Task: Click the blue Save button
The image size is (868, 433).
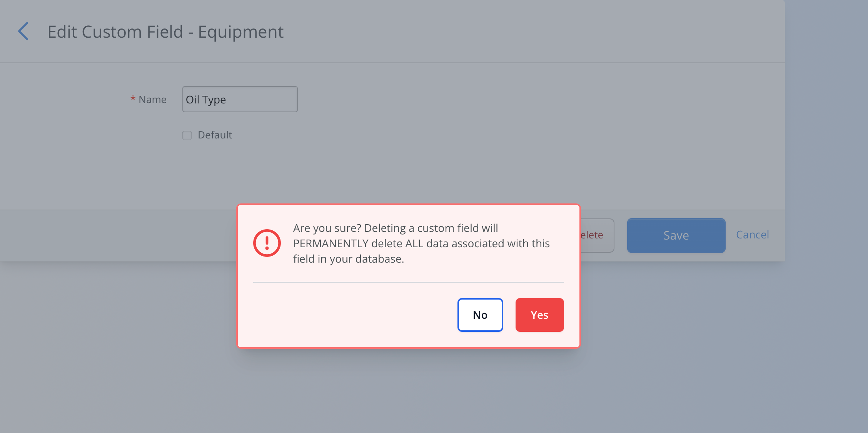Action: (676, 235)
